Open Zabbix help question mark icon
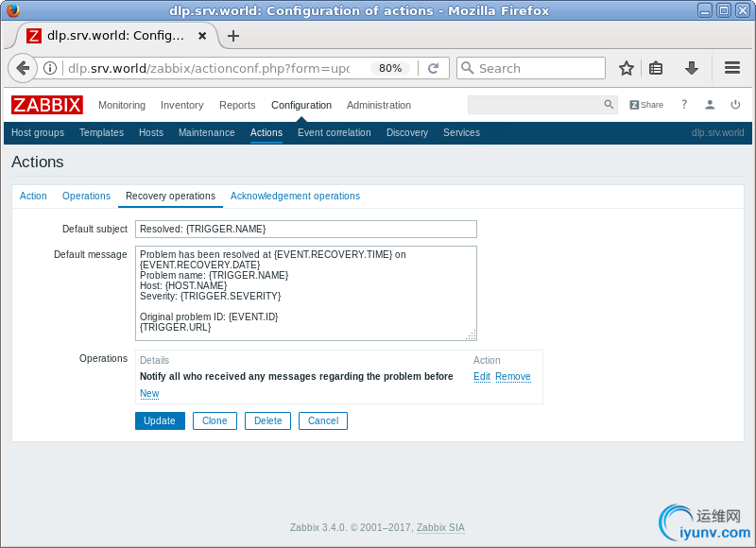Screen dimensions: 756x548 683,104
